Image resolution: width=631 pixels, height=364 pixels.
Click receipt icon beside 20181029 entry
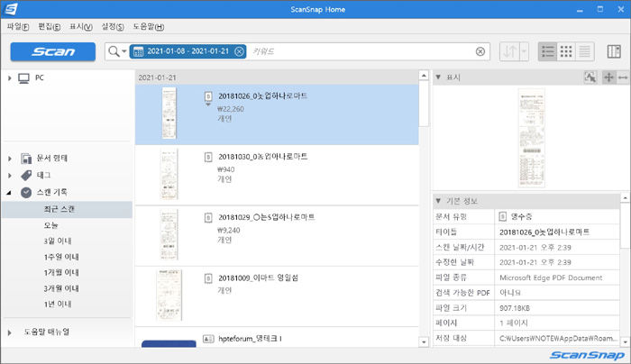pyautogui.click(x=208, y=218)
